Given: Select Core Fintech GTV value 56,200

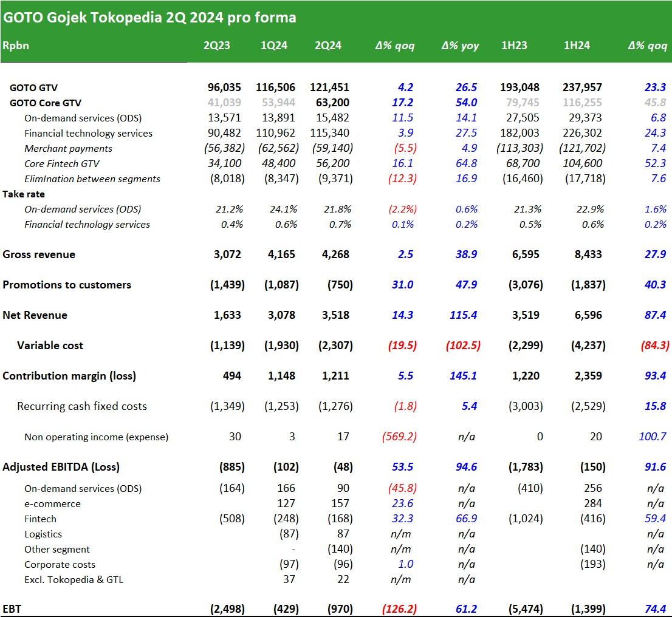Looking at the screenshot, I should pos(332,163).
